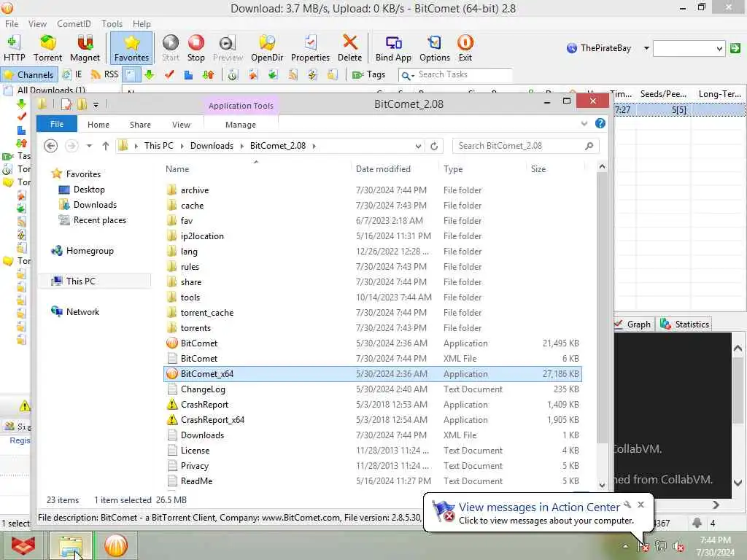Screen dimensions: 747x560
Task: Click the Delete red X icon
Action: pos(349,48)
